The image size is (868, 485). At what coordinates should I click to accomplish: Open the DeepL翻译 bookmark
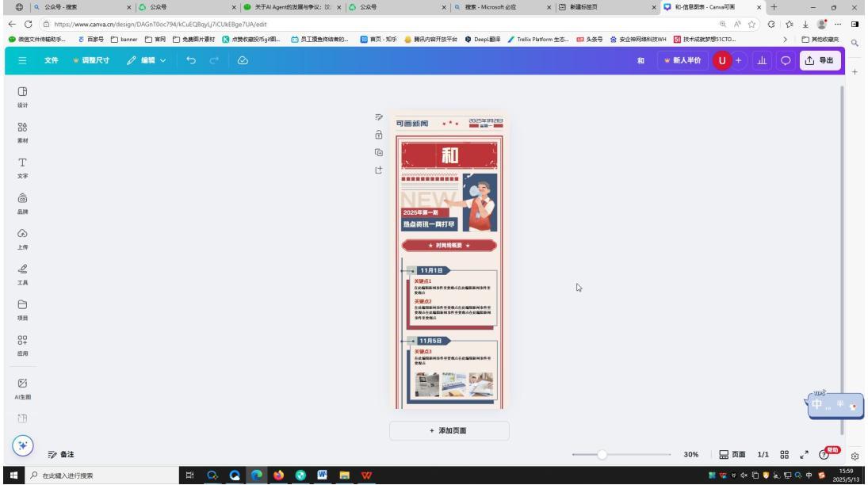(482, 40)
